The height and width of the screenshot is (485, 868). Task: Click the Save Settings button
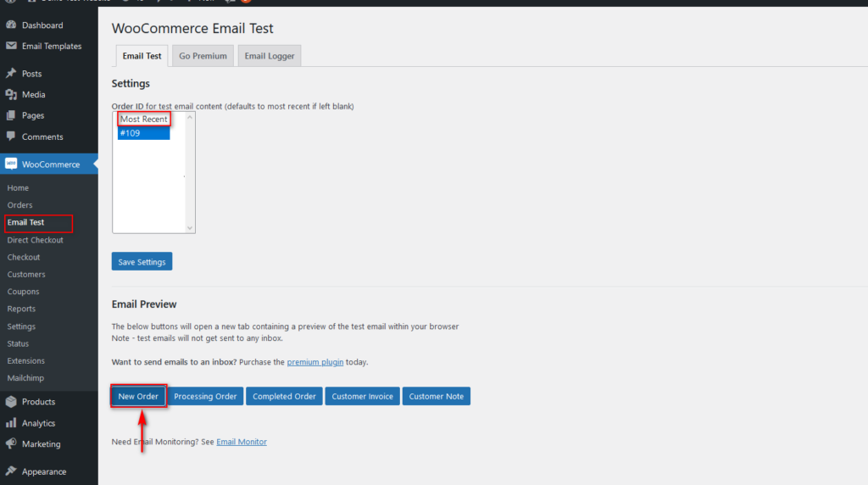tap(142, 261)
